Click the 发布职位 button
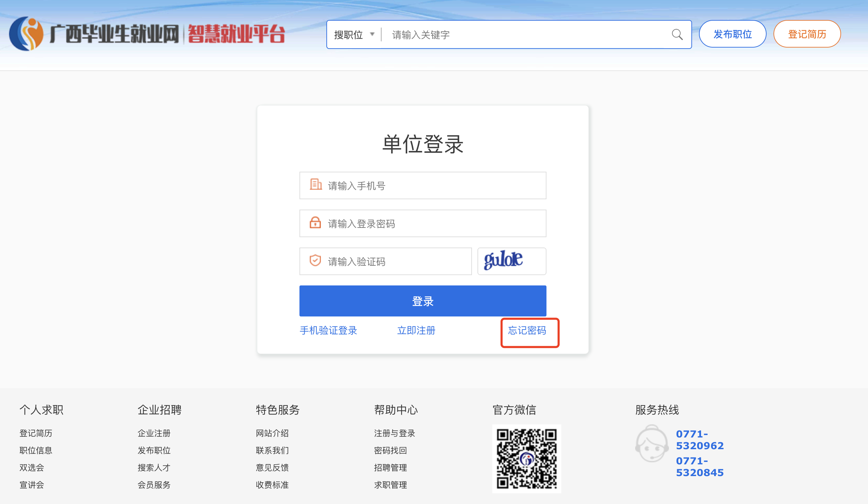Viewport: 868px width, 504px height. click(732, 34)
